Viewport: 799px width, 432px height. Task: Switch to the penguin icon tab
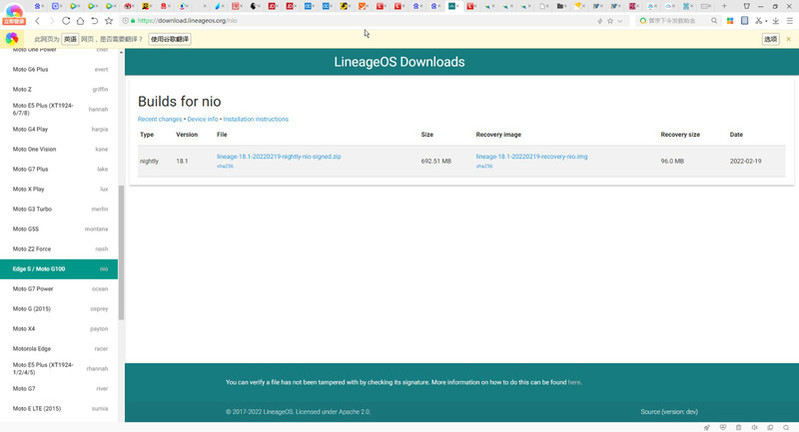[x=254, y=6]
